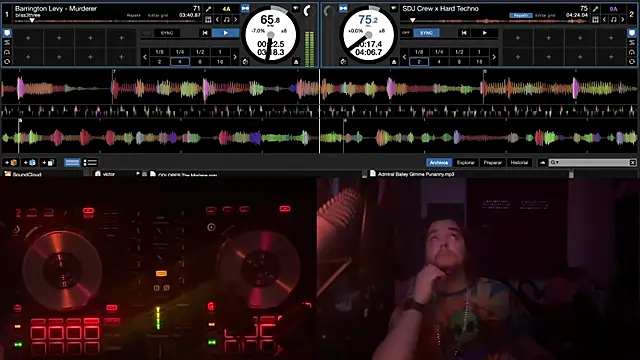This screenshot has height=360, width=640.
Task: Seek in deck 2 track overview bar
Action: click(495, 20)
